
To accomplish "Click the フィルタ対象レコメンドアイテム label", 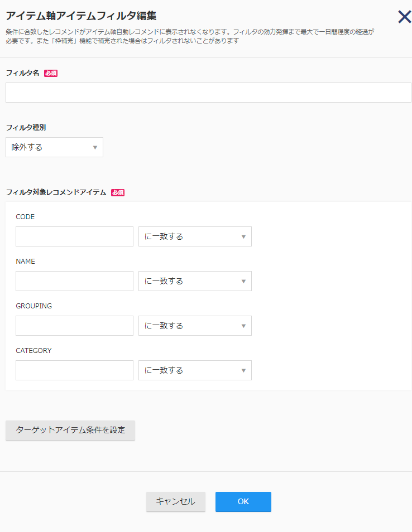I will click(56, 192).
